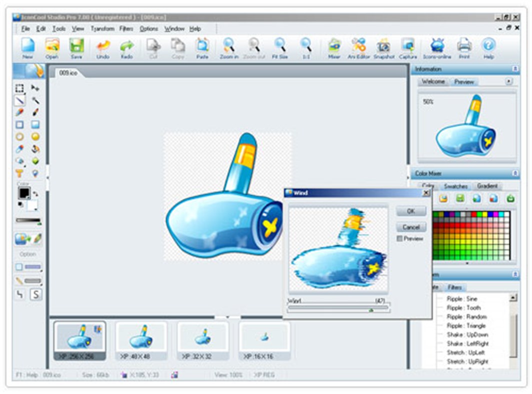Click the Wind strength slider
This screenshot has width=532, height=394.
(338, 308)
